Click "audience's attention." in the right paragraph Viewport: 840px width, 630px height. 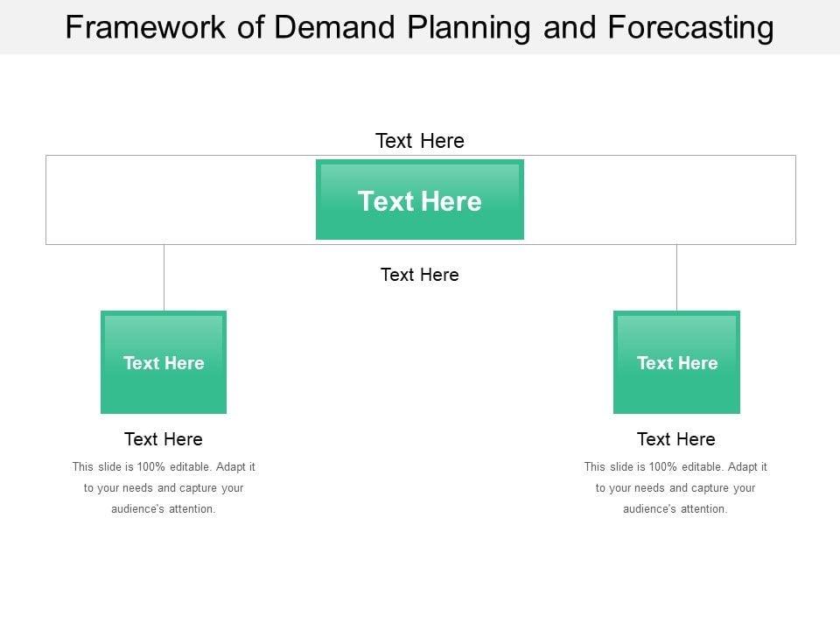675,509
